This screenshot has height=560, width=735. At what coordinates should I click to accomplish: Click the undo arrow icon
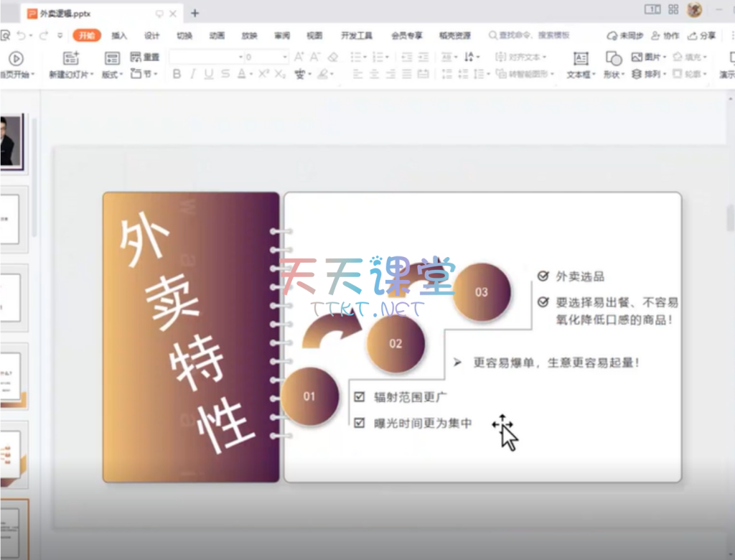click(x=22, y=35)
